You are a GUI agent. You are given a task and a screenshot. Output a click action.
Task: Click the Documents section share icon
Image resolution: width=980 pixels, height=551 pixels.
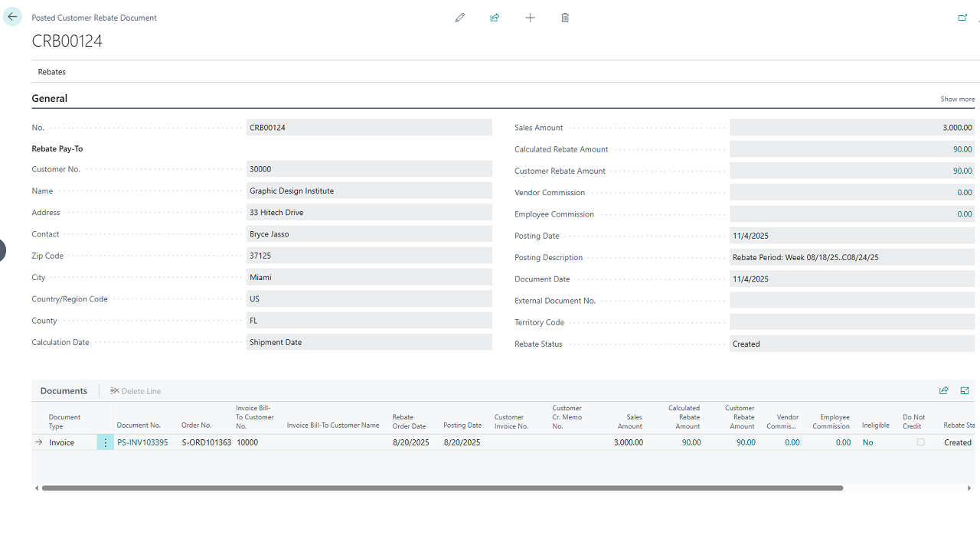pyautogui.click(x=943, y=390)
